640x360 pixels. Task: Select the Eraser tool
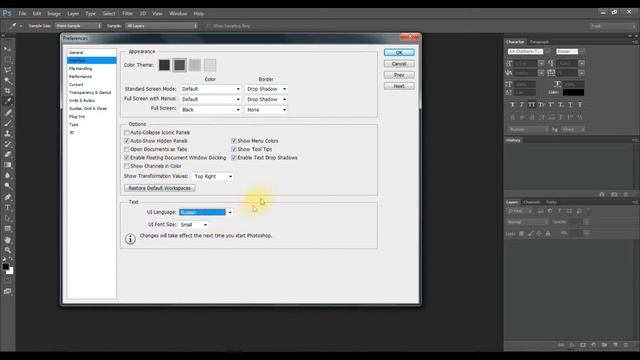click(8, 155)
